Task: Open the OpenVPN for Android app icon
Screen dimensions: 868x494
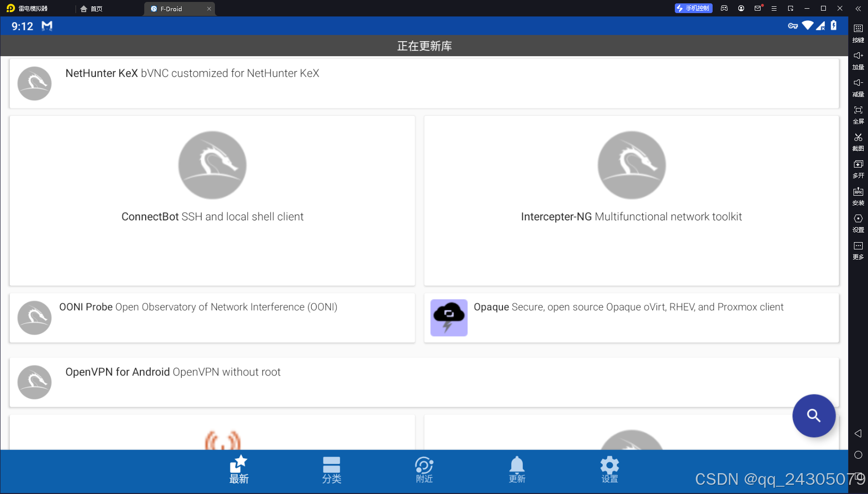Action: [x=34, y=382]
